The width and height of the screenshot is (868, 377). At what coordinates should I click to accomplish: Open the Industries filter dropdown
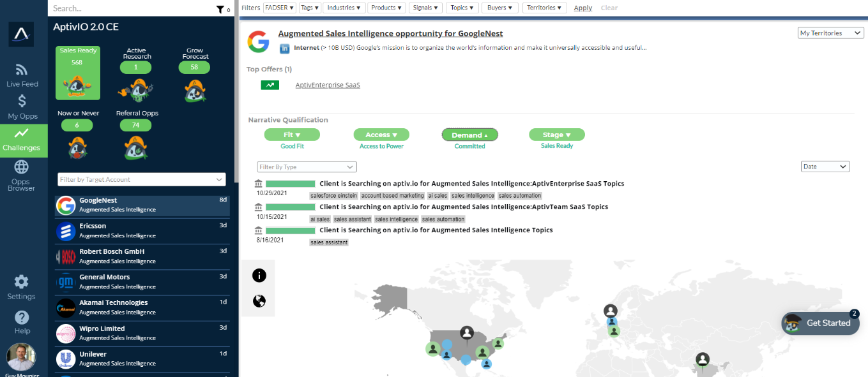(x=344, y=8)
